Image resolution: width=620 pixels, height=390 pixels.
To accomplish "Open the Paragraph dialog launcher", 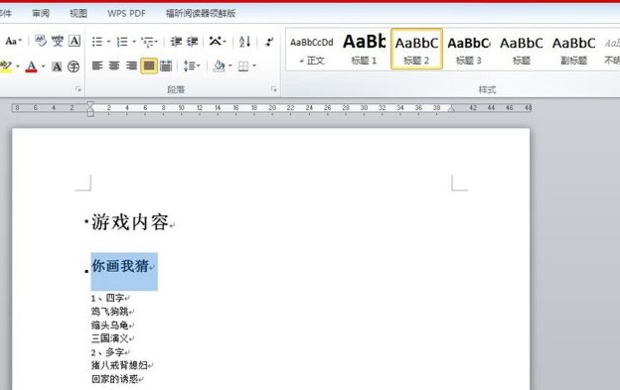I will [x=274, y=89].
